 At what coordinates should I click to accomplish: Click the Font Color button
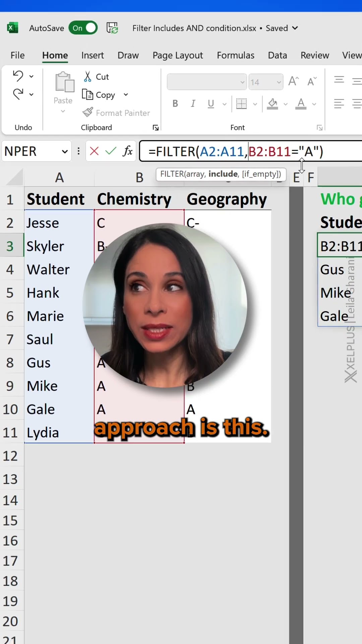coord(301,104)
